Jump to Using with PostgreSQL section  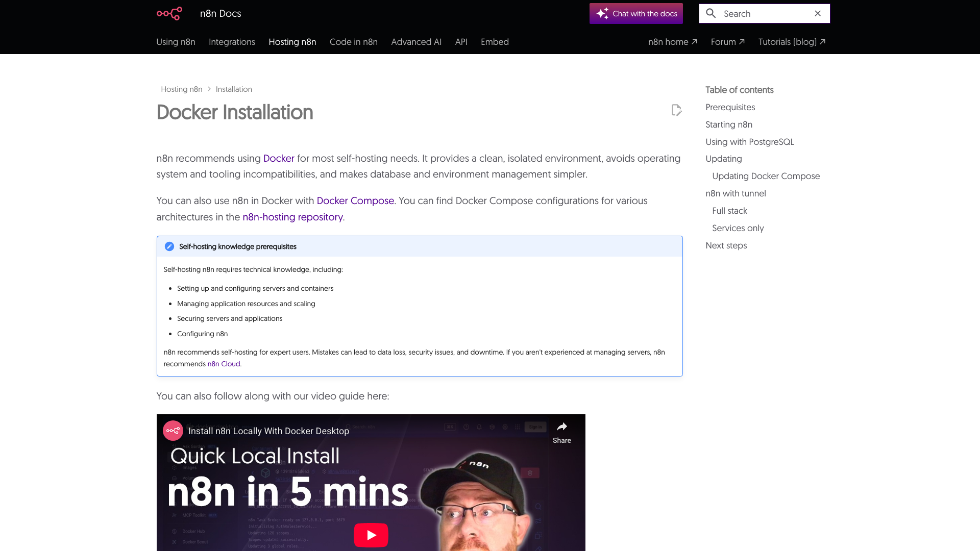(x=750, y=142)
